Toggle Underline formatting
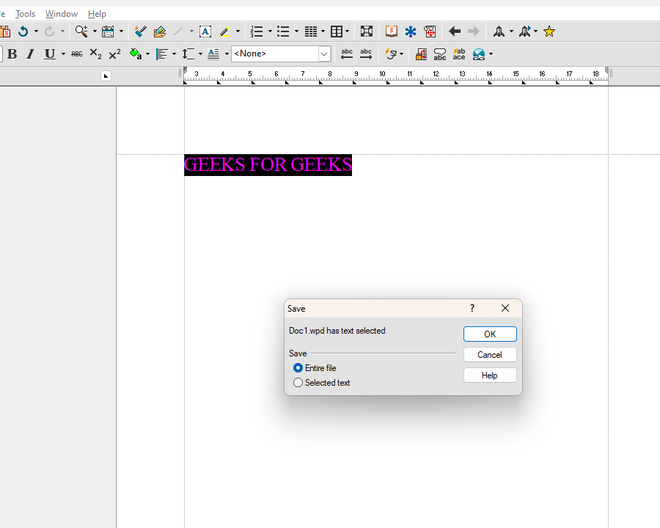Viewport: 660px width, 528px height. [50, 54]
